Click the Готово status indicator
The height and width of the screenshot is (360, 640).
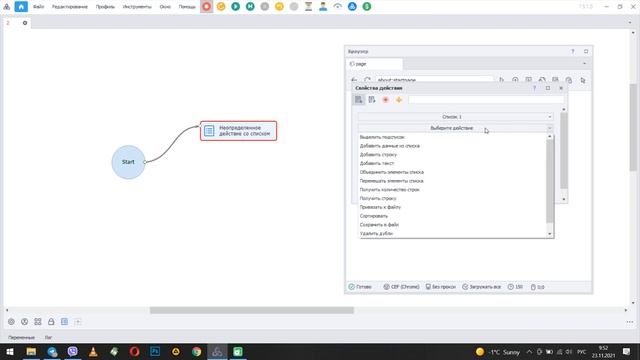[x=360, y=287]
